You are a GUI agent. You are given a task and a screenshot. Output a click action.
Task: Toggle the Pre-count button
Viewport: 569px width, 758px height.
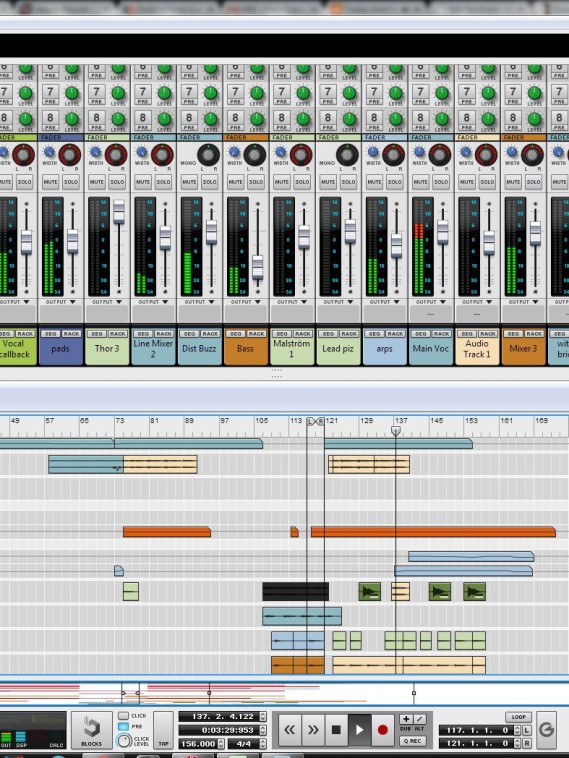pyautogui.click(x=124, y=726)
